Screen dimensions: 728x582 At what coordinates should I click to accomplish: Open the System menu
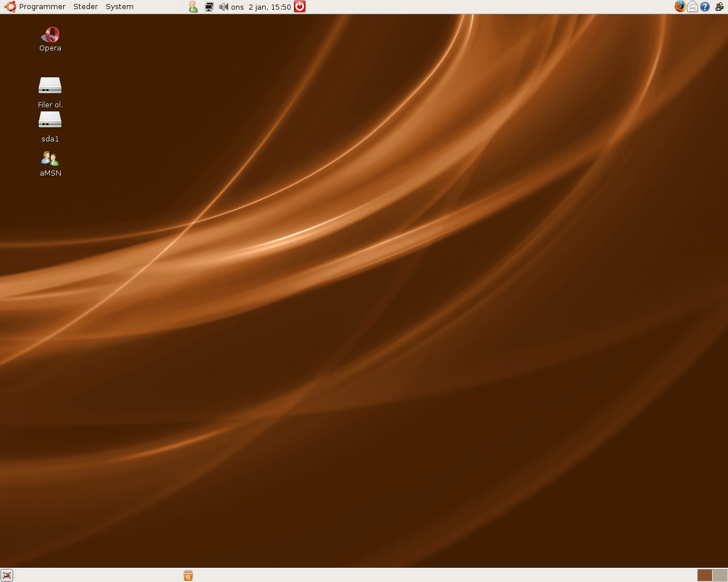[119, 7]
